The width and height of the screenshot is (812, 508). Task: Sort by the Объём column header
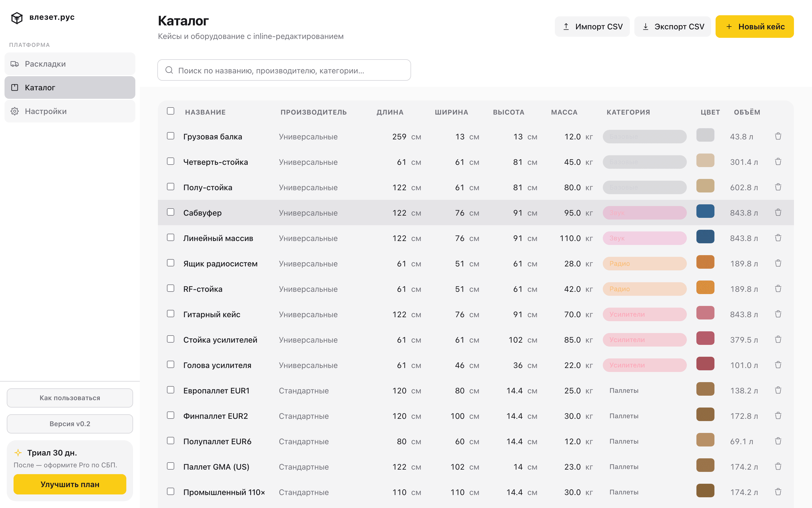click(747, 112)
